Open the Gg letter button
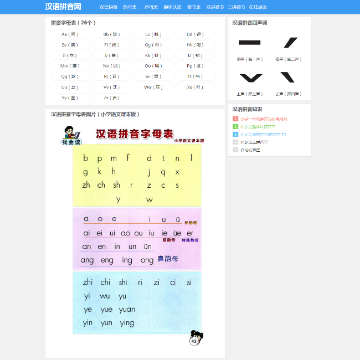The width and height of the screenshot is (360, 360). click(154, 45)
